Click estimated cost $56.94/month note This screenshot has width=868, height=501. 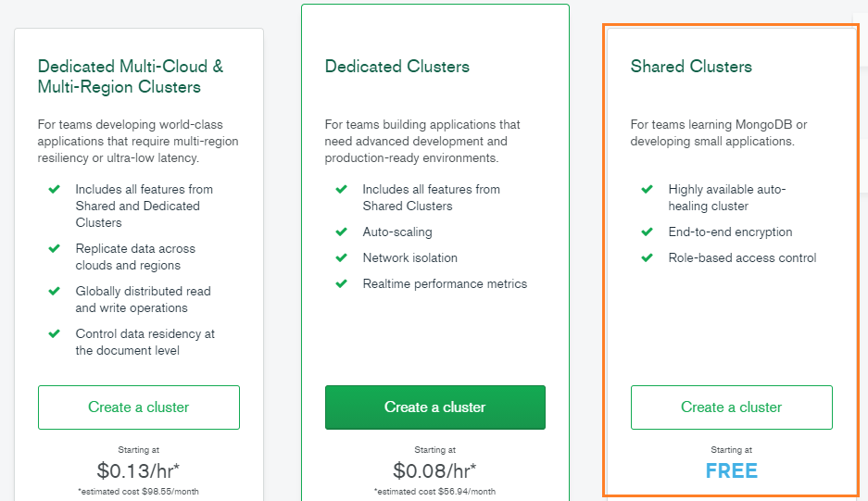434,491
